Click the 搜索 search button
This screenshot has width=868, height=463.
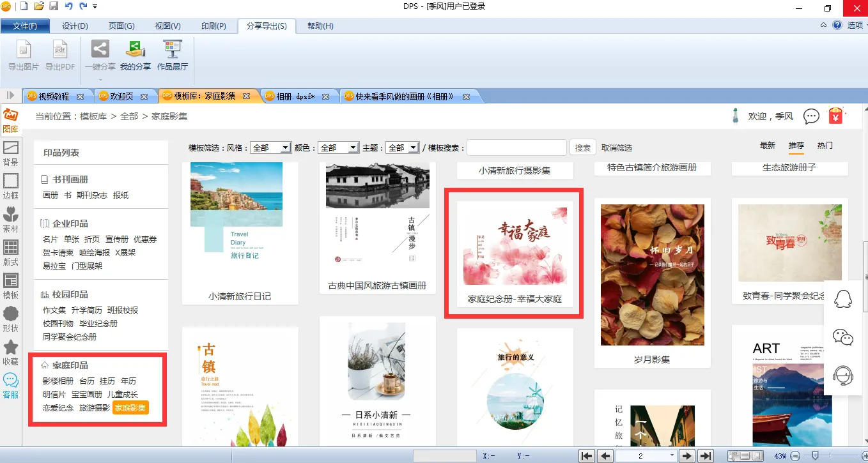click(583, 148)
